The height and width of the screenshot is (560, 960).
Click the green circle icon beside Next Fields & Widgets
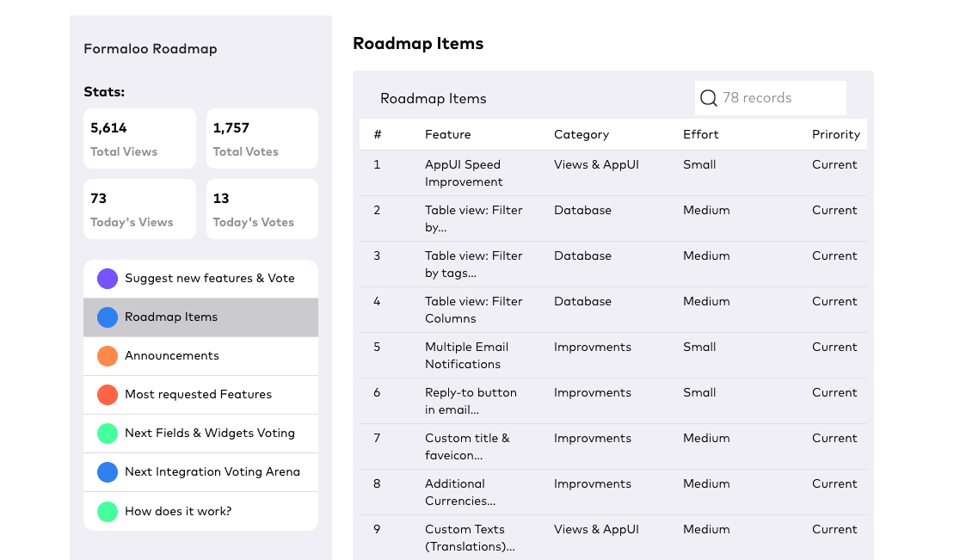[x=108, y=434]
